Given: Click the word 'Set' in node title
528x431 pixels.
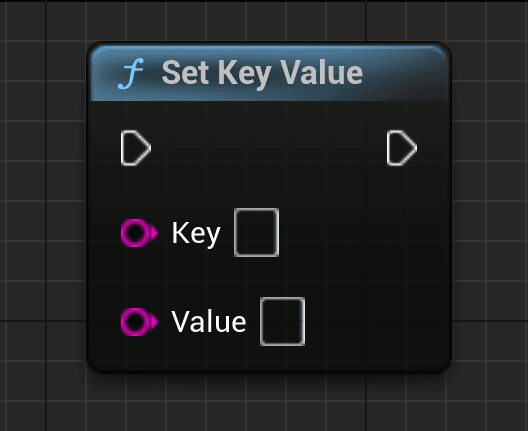Looking at the screenshot, I should tap(185, 73).
